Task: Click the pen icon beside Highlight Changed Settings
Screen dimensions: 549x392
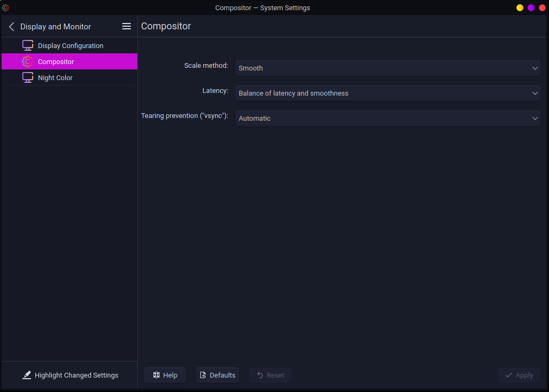Action: [x=27, y=375]
